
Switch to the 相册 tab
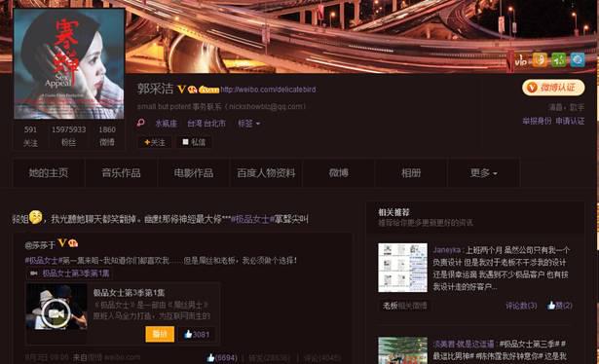coord(411,173)
